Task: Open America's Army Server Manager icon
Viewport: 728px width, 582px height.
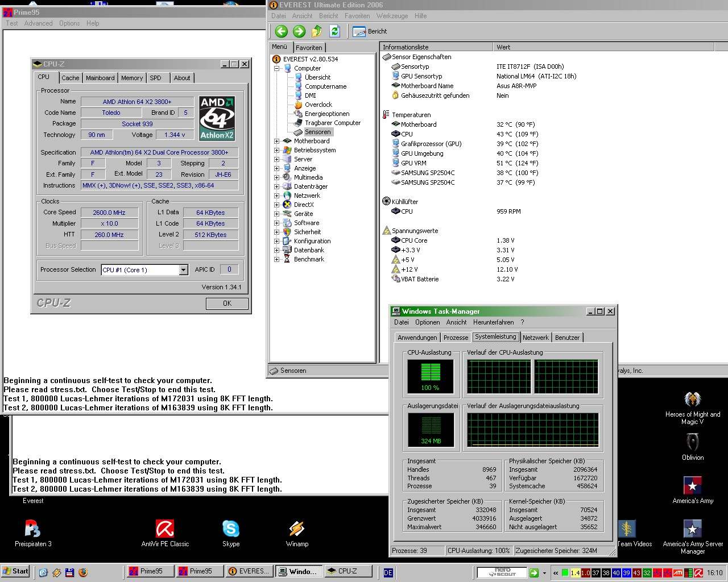Action: pos(692,537)
